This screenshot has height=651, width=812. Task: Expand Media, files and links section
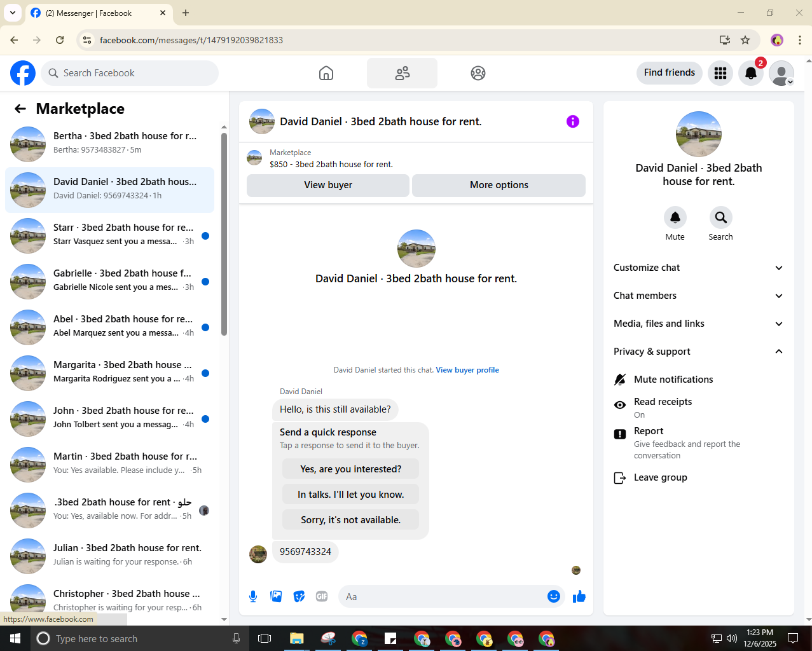699,324
